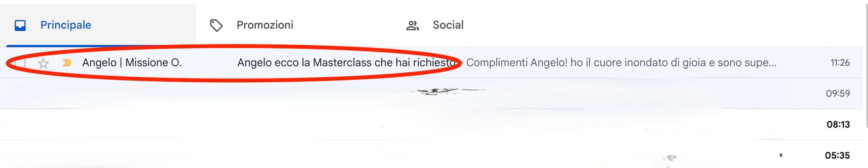Viewport: 868px width, 168px height.
Task: Switch to the Principale tab label
Action: pos(66,25)
